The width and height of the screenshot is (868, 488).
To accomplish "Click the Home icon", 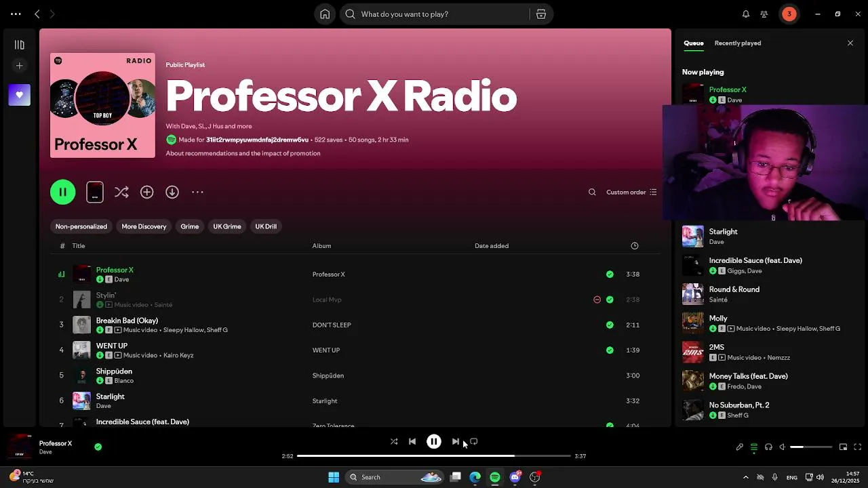I will (325, 14).
